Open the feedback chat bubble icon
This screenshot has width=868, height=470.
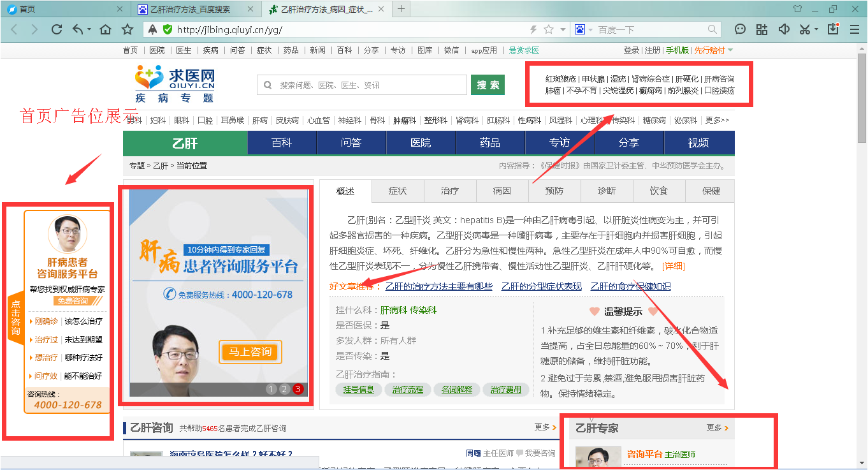[739, 29]
